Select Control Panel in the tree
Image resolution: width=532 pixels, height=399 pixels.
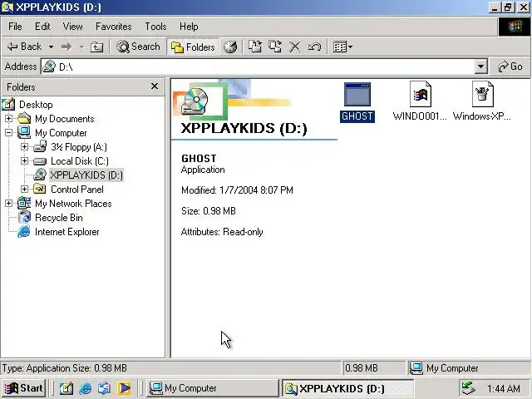click(77, 190)
